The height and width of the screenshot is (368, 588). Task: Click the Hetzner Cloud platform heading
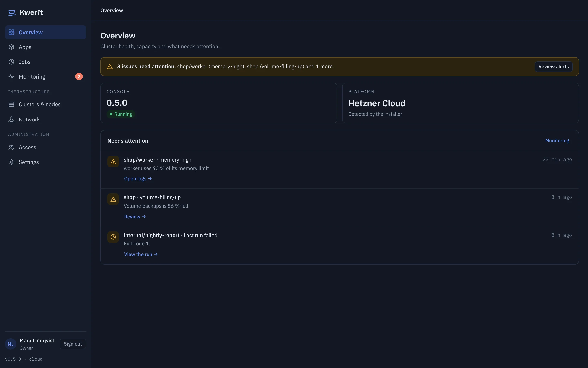click(x=377, y=103)
